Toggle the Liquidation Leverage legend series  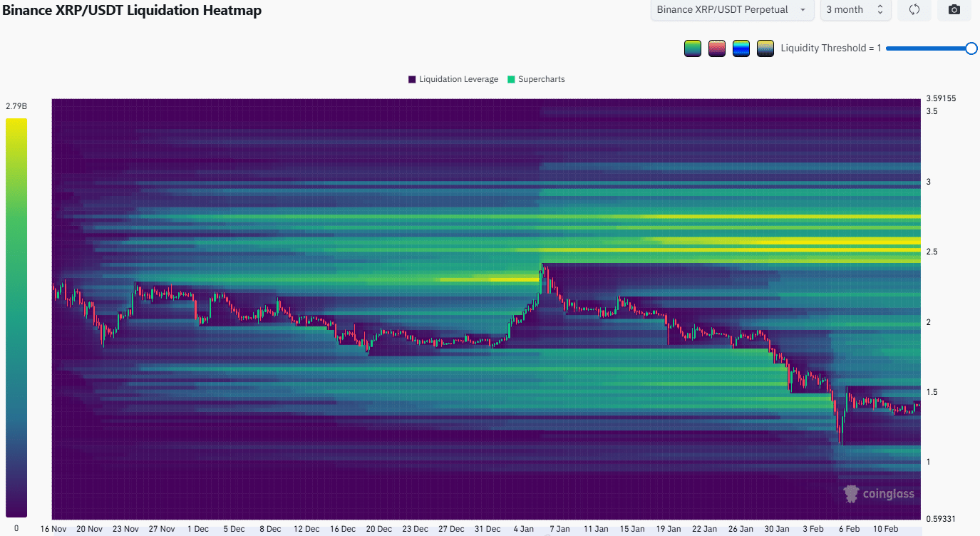(458, 79)
